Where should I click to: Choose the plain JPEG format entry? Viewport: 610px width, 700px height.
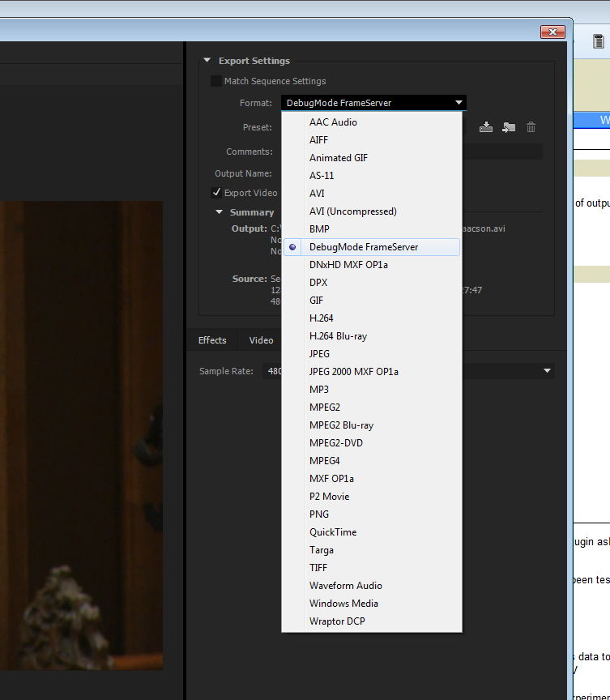pos(372,353)
